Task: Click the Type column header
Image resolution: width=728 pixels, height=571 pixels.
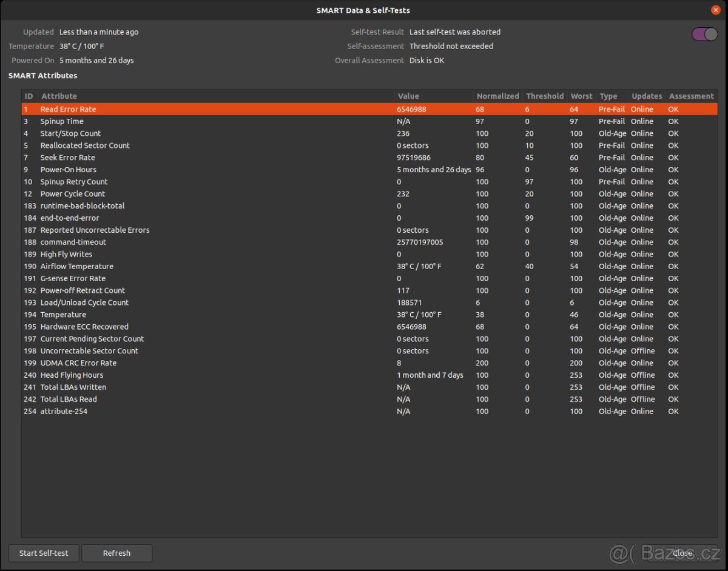Action: pyautogui.click(x=608, y=96)
